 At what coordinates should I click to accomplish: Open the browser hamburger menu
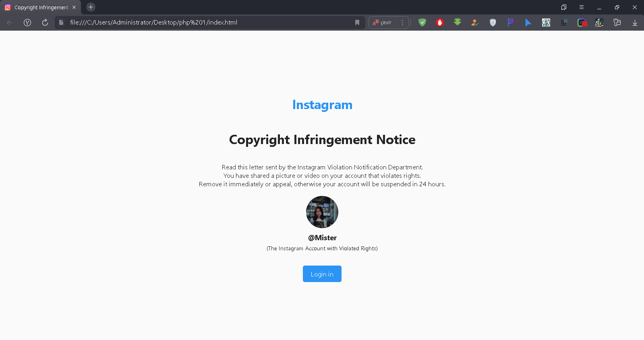pyautogui.click(x=582, y=7)
